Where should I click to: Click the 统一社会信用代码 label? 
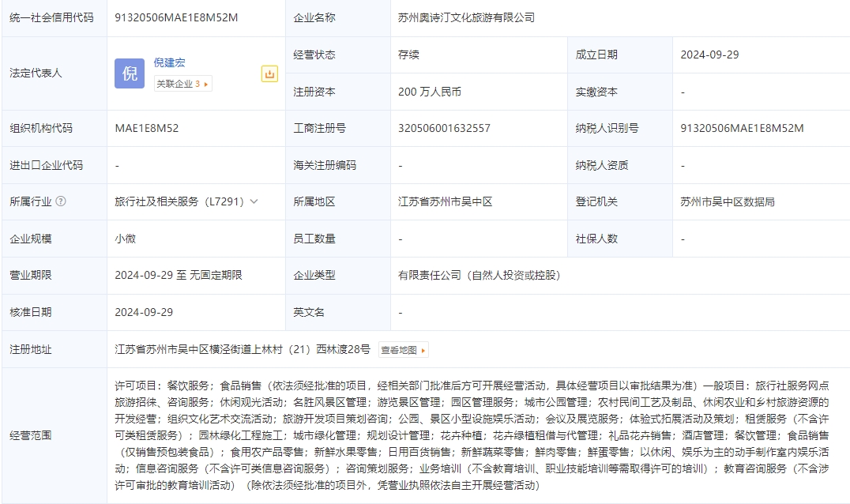[51, 17]
